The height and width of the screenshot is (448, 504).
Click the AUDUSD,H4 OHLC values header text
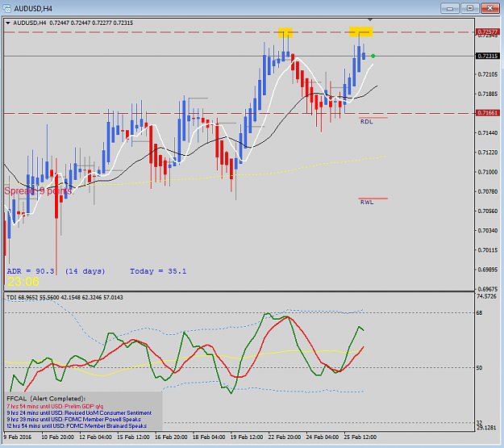coord(73,23)
